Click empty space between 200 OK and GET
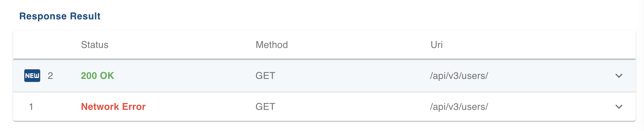This screenshot has width=644, height=131. point(185,76)
